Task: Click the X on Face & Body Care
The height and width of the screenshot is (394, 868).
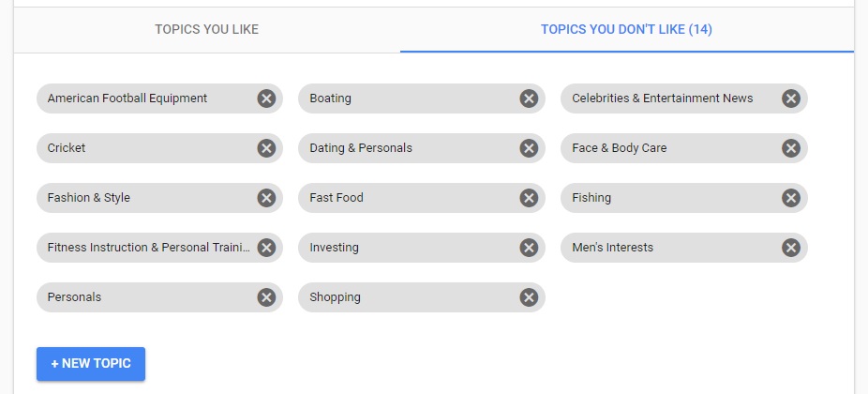Action: pos(791,148)
